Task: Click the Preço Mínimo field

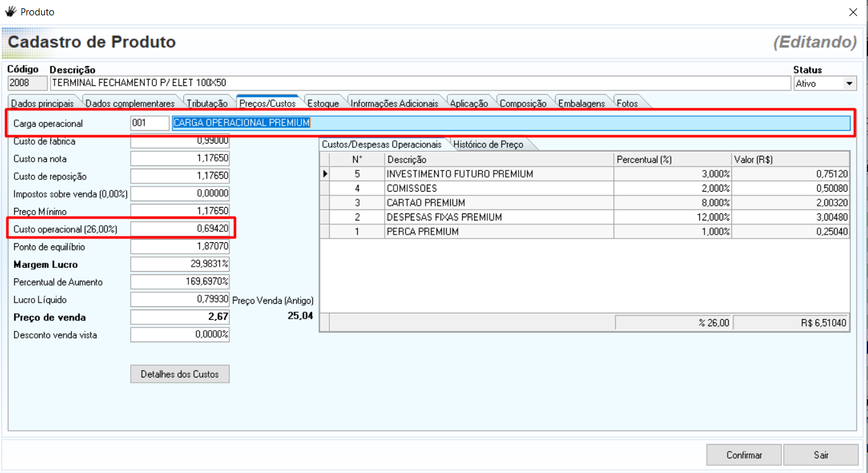Action: [179, 211]
